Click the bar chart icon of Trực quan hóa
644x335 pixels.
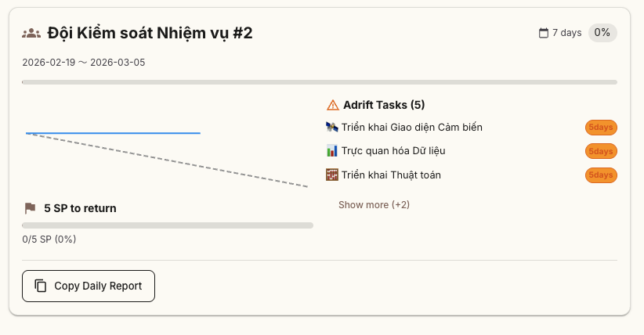(331, 150)
